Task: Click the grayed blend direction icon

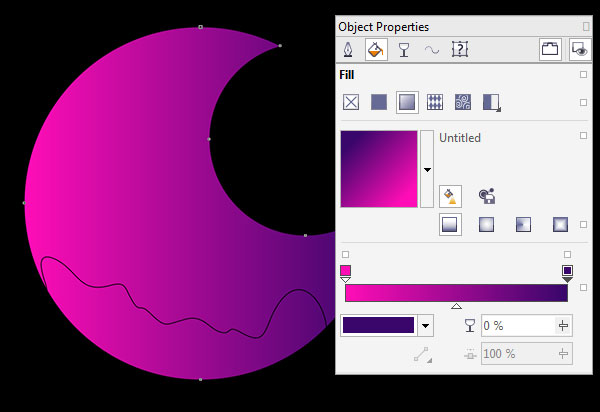Action: pos(423,355)
